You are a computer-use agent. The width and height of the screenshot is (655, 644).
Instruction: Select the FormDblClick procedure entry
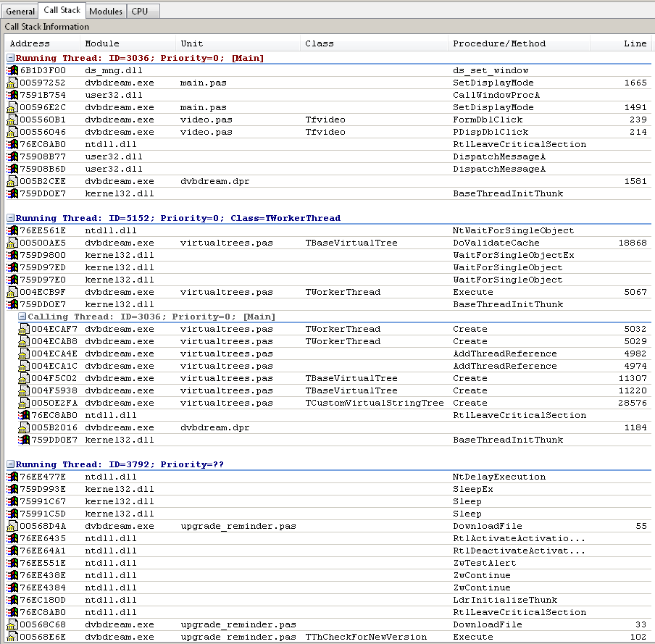(x=488, y=120)
